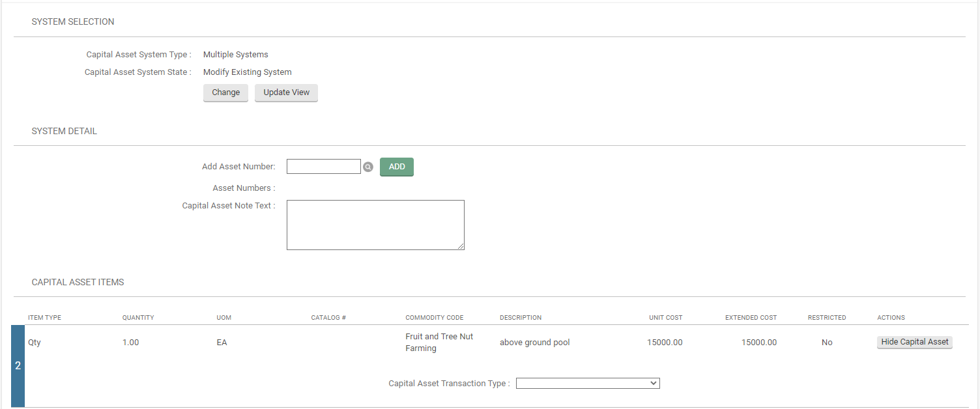Click the Quantity column header
The height and width of the screenshot is (409, 980).
coord(138,318)
